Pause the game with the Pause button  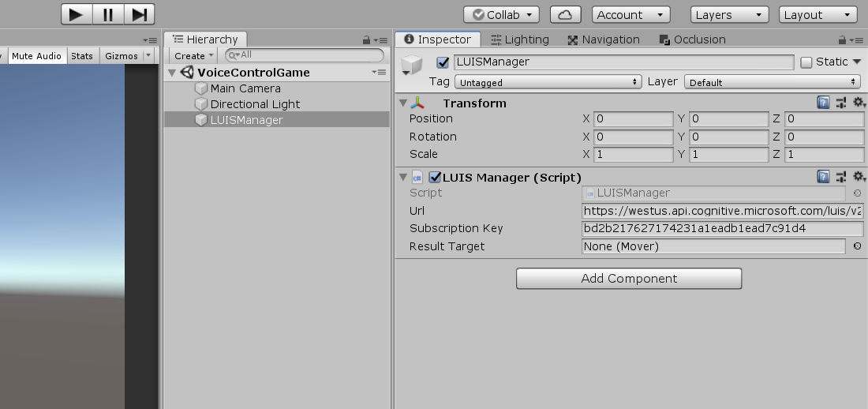(x=107, y=14)
